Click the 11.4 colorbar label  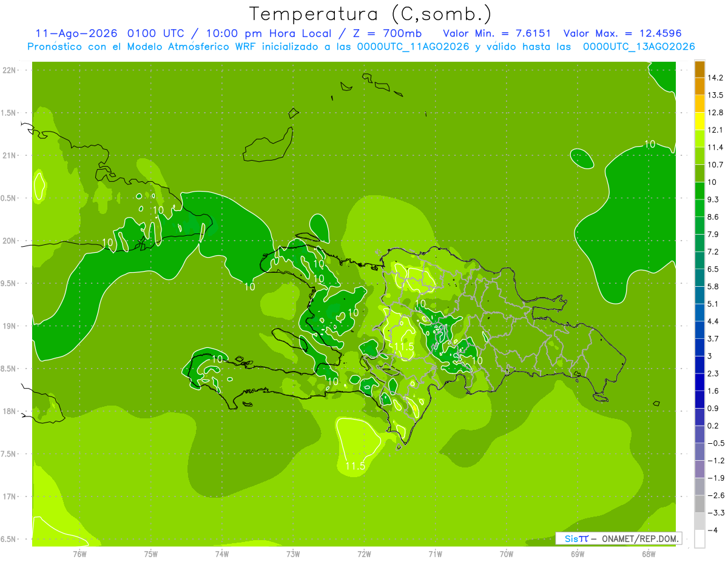point(715,147)
